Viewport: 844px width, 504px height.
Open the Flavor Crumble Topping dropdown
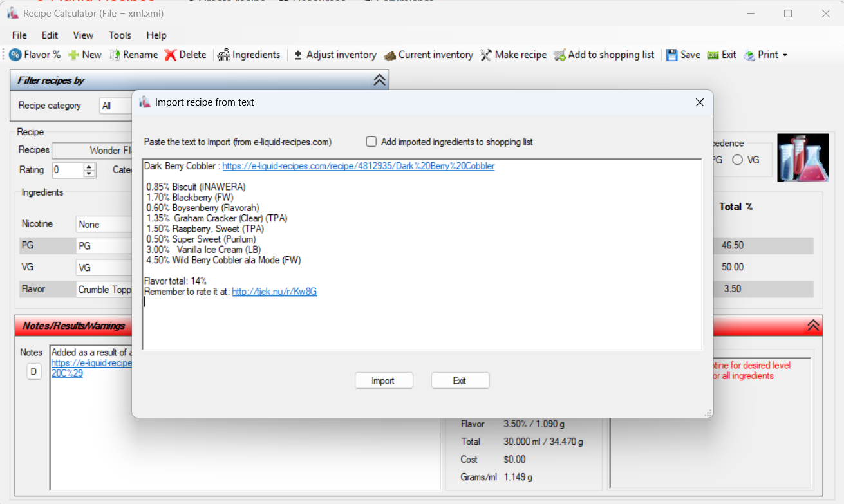104,290
